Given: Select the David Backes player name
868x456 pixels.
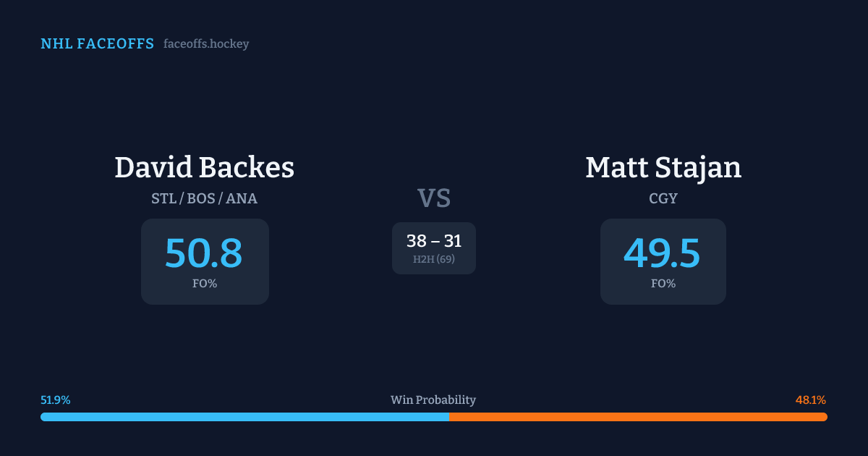Looking at the screenshot, I should [205, 168].
